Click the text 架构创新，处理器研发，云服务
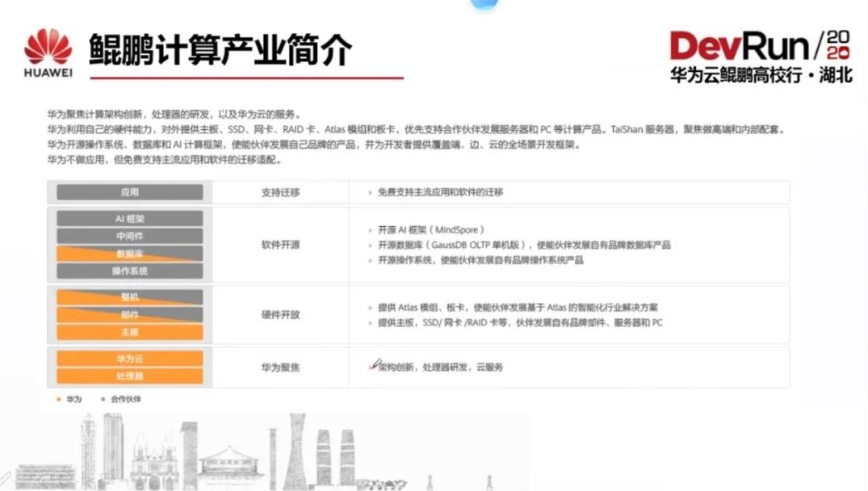Image resolution: width=868 pixels, height=491 pixels. 441,367
